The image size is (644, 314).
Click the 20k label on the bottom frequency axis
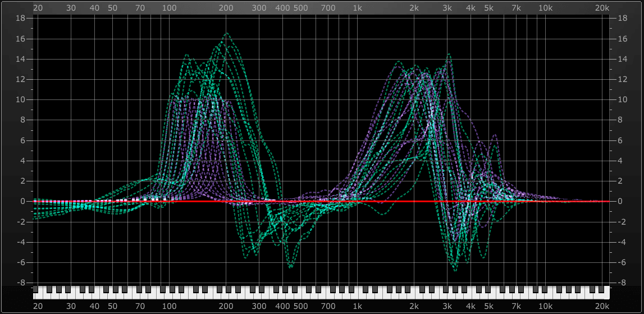(x=602, y=306)
